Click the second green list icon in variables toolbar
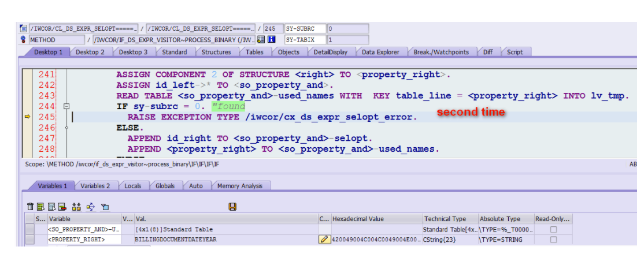The image size is (644, 254). 40,207
